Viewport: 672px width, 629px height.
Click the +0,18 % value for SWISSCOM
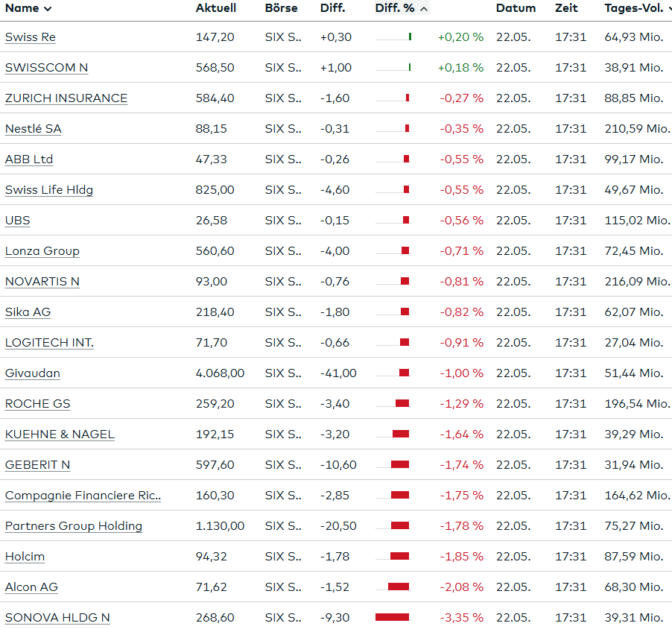[x=460, y=68]
